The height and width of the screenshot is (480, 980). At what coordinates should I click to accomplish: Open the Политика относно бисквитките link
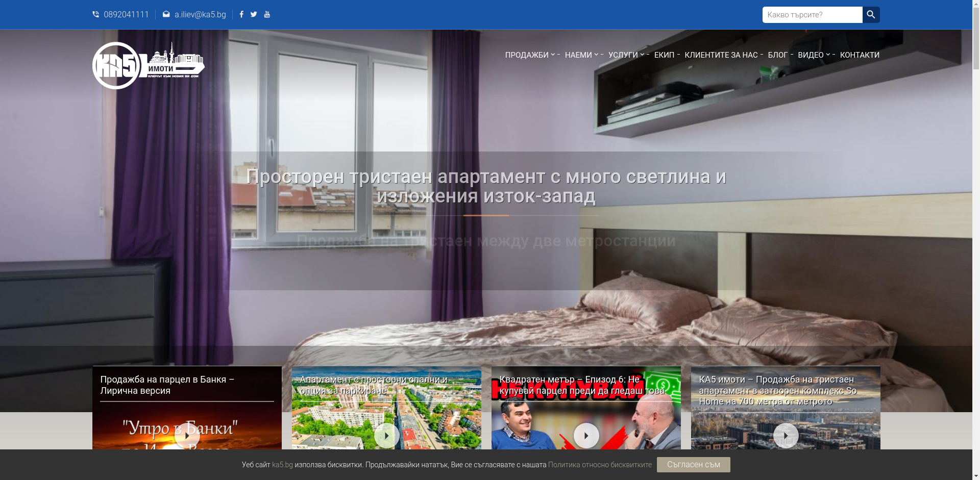pyautogui.click(x=600, y=465)
